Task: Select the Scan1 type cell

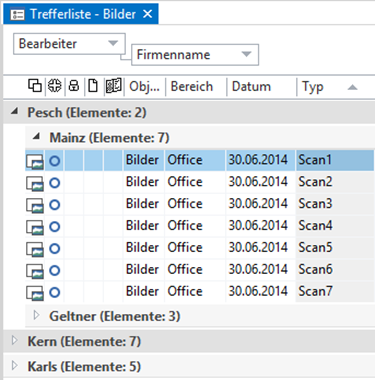Action: pos(335,160)
